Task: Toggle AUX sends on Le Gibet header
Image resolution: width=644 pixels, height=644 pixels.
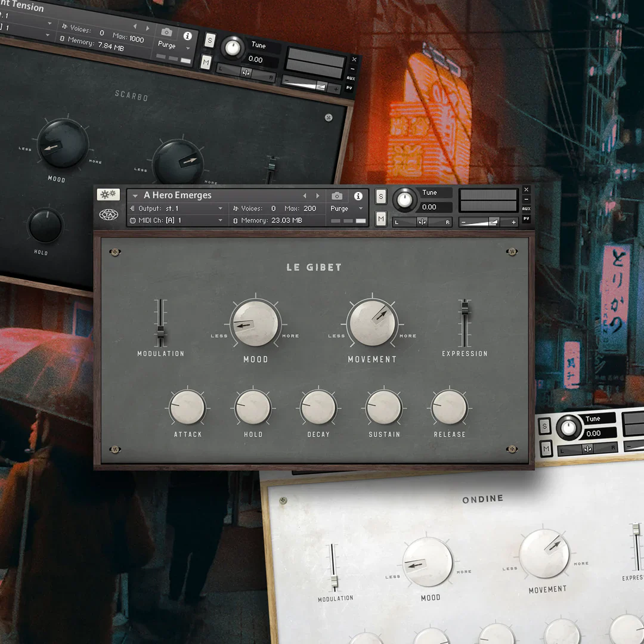Action: 526,209
